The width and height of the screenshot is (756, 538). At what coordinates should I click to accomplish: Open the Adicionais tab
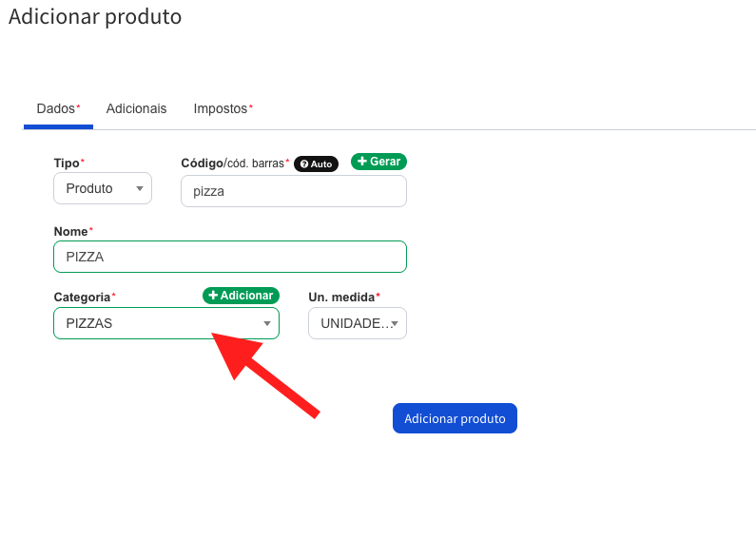(136, 109)
